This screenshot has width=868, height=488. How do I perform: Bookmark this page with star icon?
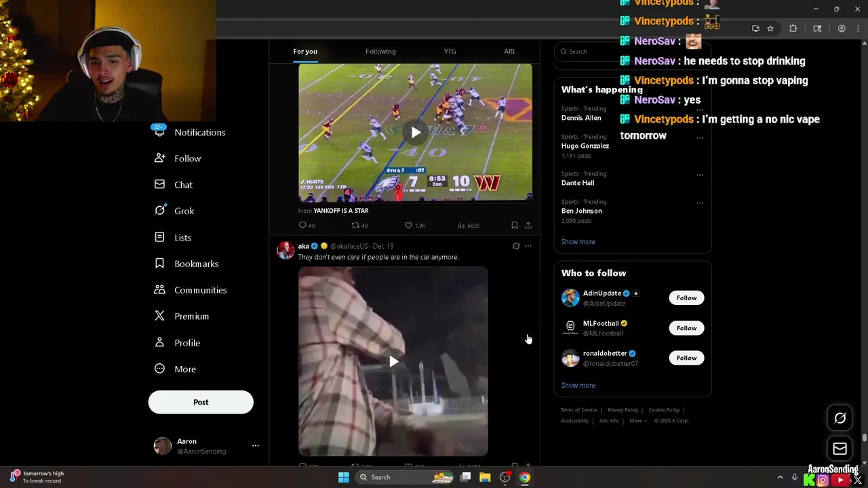click(x=770, y=28)
